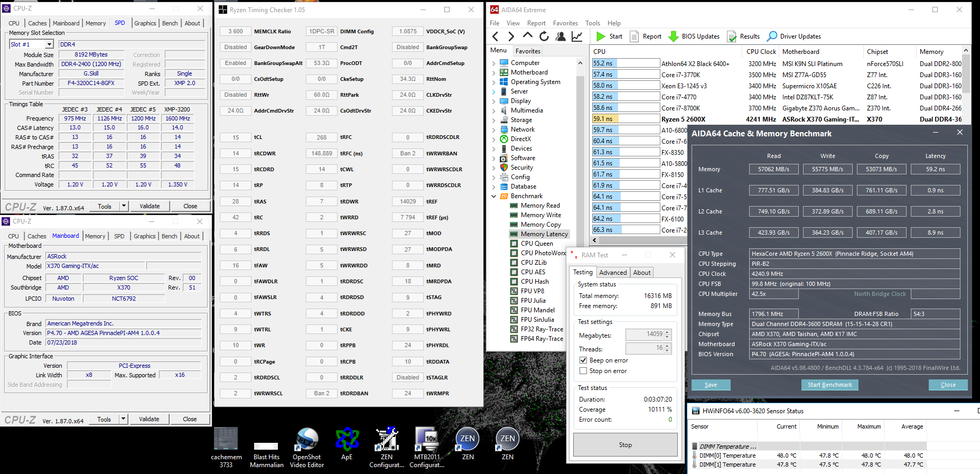Expand Operating System tree node

(x=493, y=82)
